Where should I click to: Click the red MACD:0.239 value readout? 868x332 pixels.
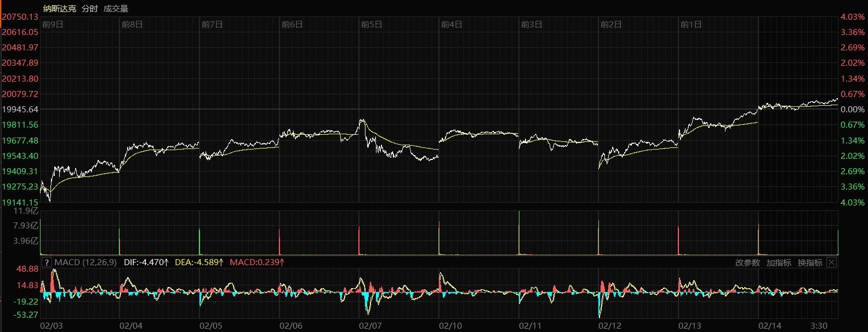(256, 262)
